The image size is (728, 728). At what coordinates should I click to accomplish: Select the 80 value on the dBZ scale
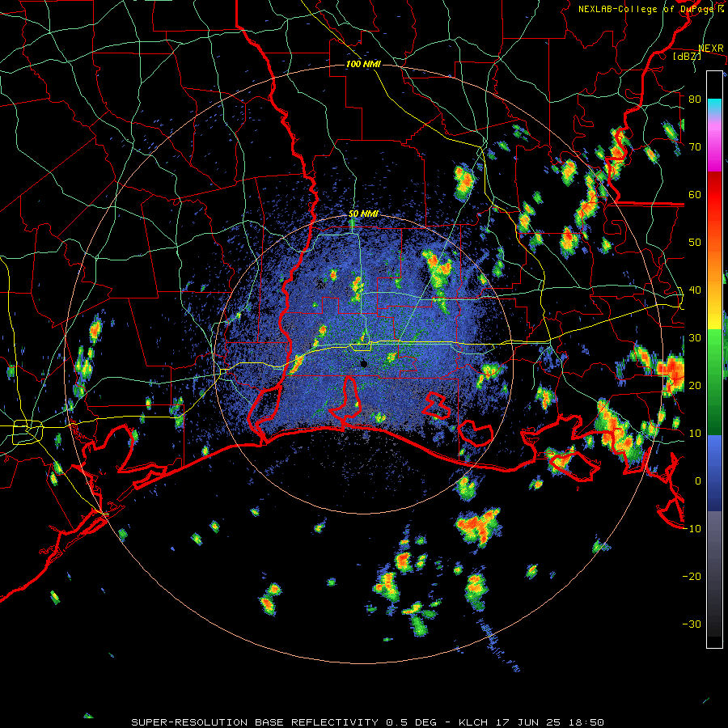pyautogui.click(x=695, y=99)
